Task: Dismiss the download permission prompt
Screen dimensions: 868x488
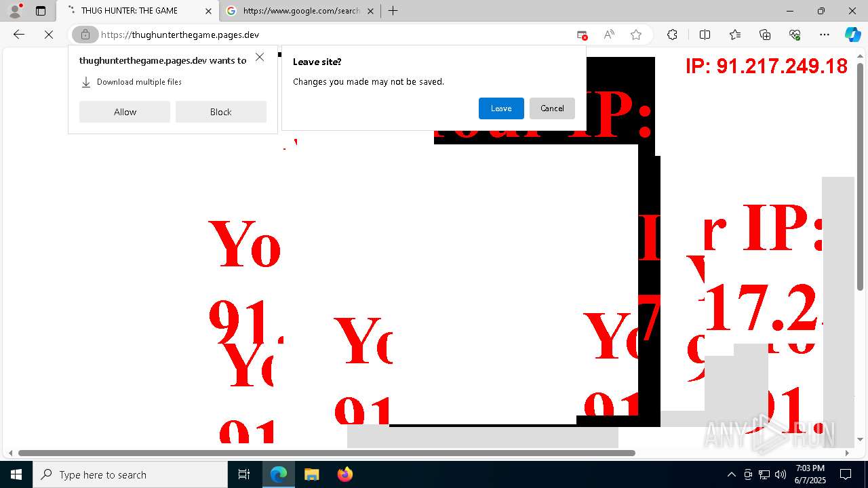Action: (260, 58)
